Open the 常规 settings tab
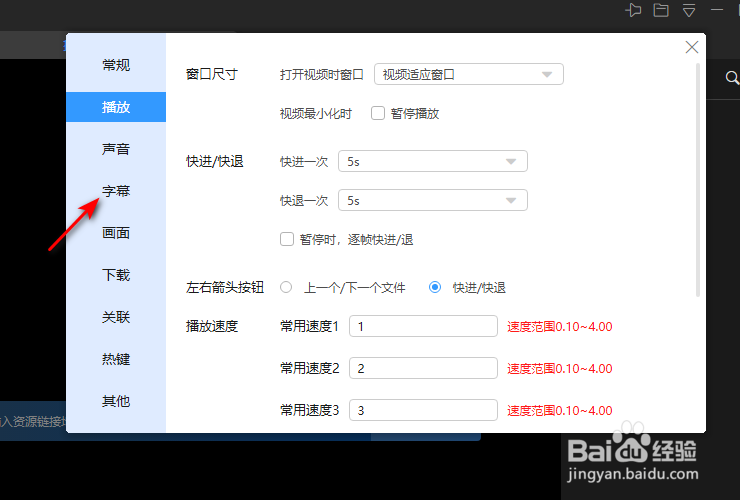Image resolution: width=740 pixels, height=500 pixels. [116, 65]
